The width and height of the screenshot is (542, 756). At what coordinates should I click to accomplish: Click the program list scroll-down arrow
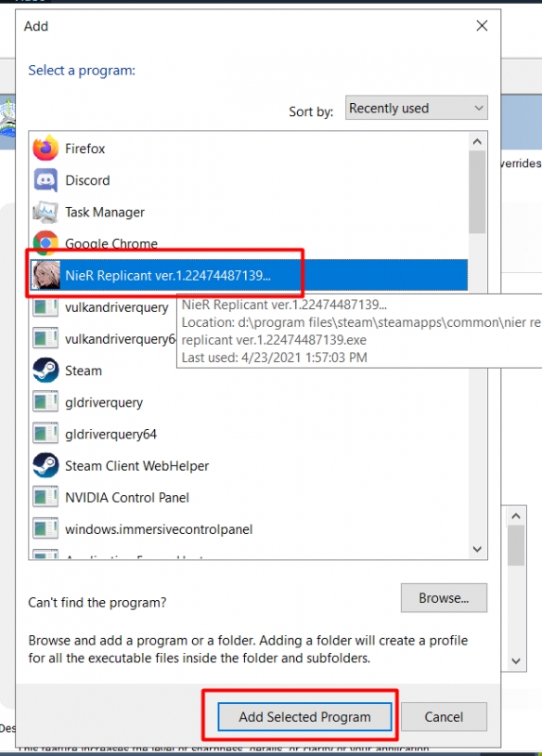(477, 549)
